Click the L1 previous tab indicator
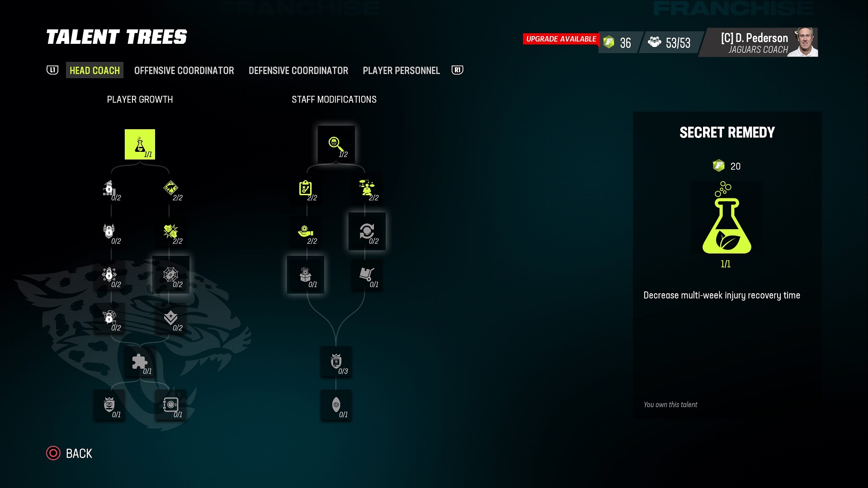 point(52,70)
